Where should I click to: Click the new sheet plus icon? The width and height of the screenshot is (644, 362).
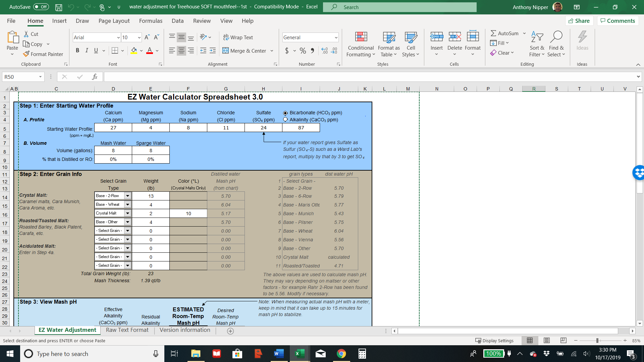[230, 331]
